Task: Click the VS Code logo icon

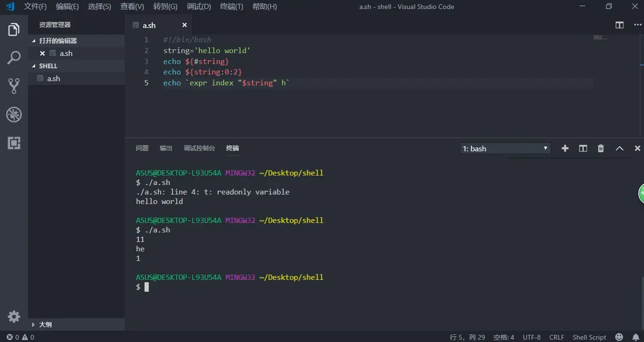Action: [x=9, y=7]
